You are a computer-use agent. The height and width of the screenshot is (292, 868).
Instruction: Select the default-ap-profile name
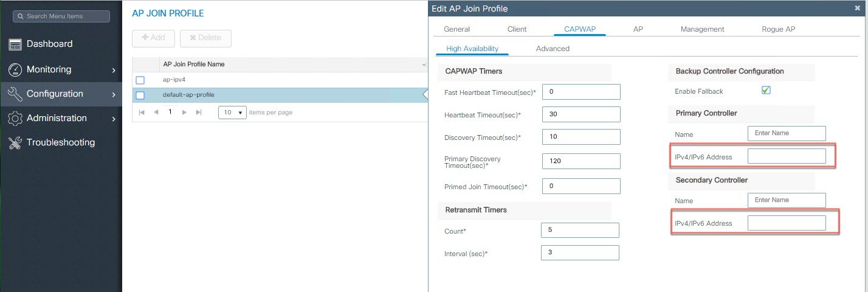[x=188, y=95]
